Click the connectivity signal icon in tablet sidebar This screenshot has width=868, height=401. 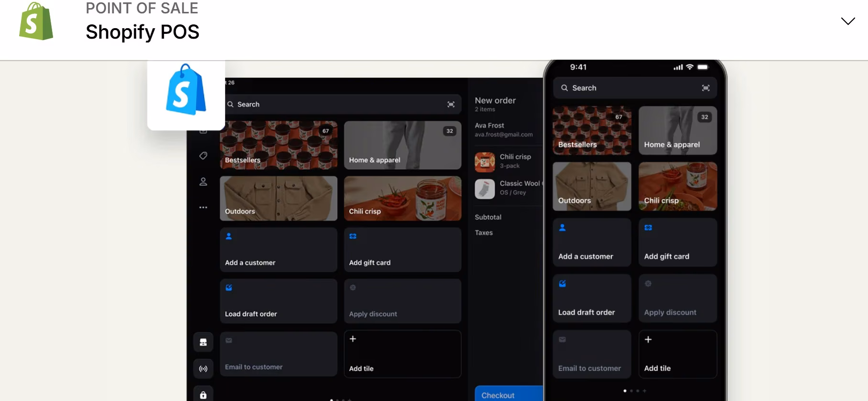tap(203, 369)
